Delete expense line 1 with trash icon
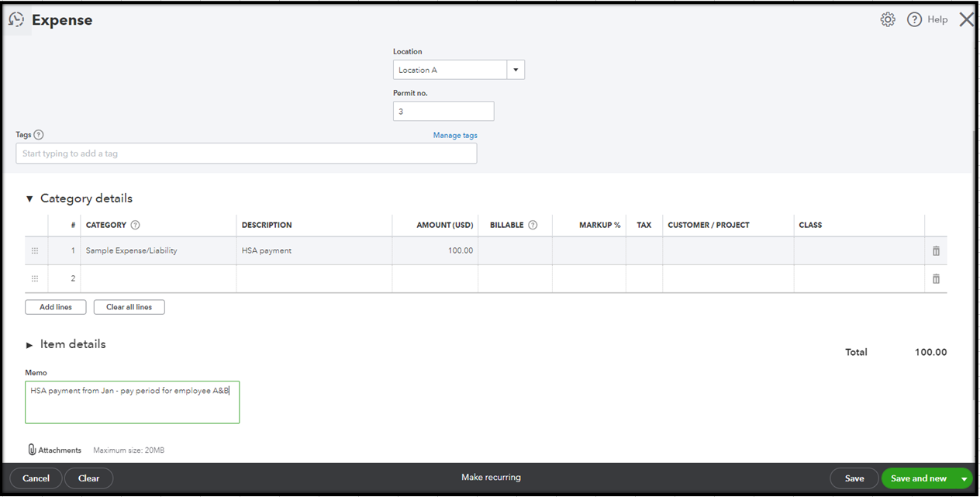The width and height of the screenshot is (980, 497). point(936,250)
